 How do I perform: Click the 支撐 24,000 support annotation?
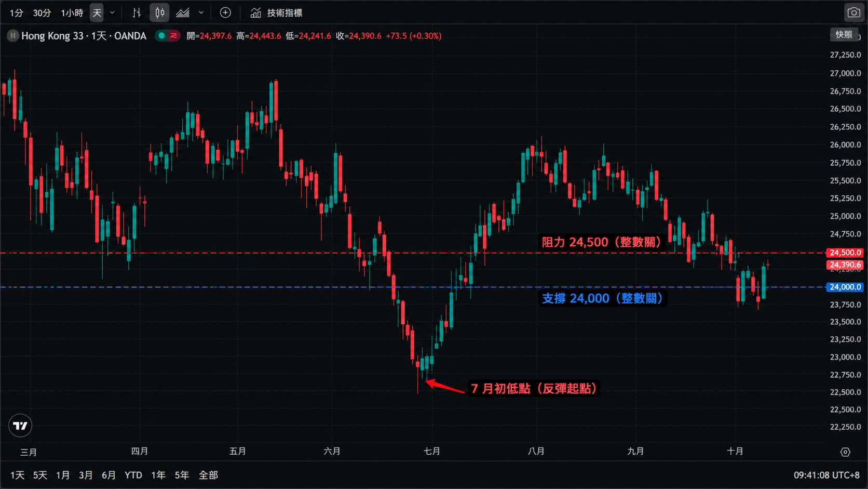pyautogui.click(x=602, y=298)
